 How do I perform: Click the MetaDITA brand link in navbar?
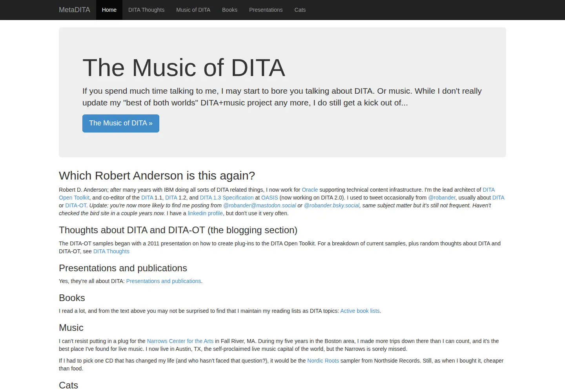75,10
